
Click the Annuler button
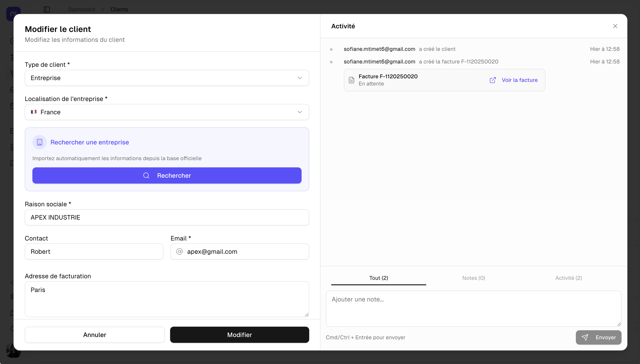click(x=95, y=335)
